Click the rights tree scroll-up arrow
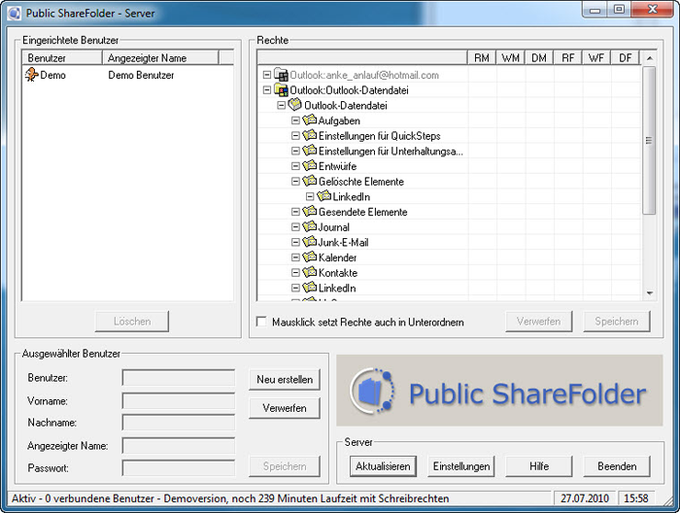This screenshot has width=680, height=513. [649, 58]
